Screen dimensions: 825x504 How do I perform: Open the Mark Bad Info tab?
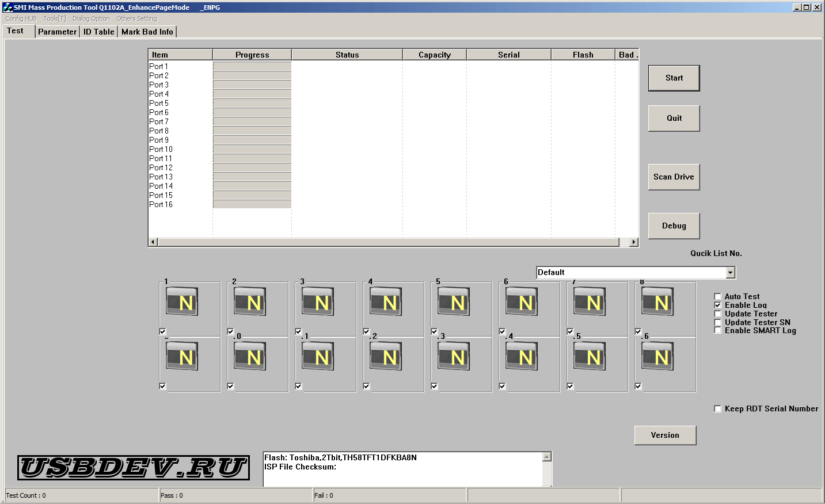147,32
